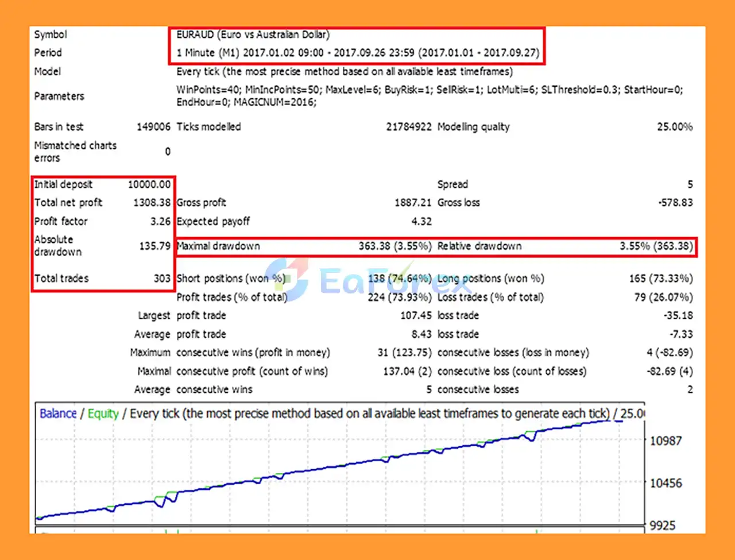Select the Gross profit value 1887.21
The width and height of the screenshot is (735, 560).
coord(412,202)
